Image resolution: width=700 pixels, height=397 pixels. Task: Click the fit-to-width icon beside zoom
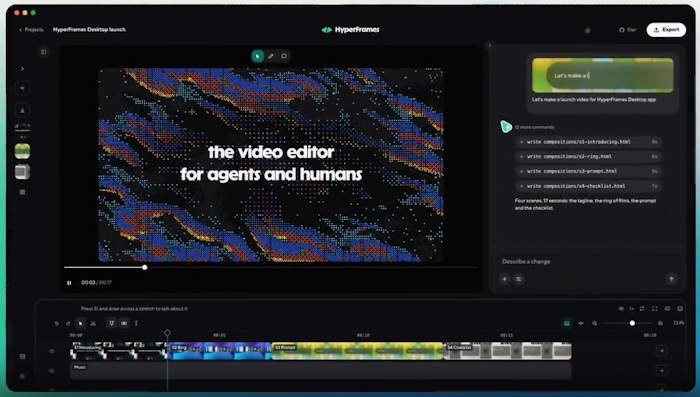pos(581,323)
